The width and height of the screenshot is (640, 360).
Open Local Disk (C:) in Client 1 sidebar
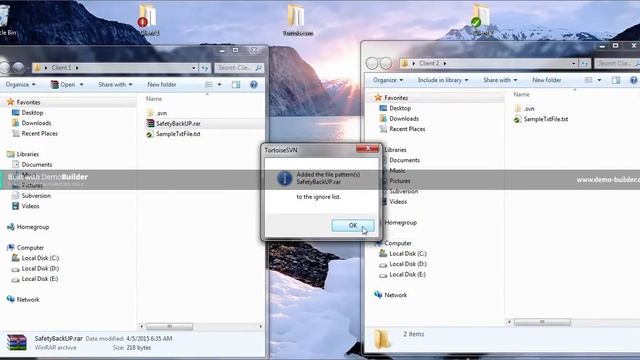(x=36, y=258)
